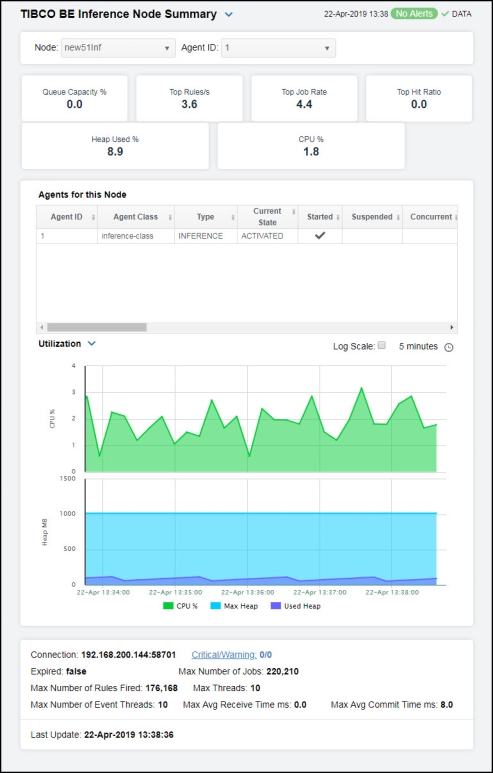493x773 pixels.
Task: Click the No Alerts status badge
Action: click(x=414, y=14)
